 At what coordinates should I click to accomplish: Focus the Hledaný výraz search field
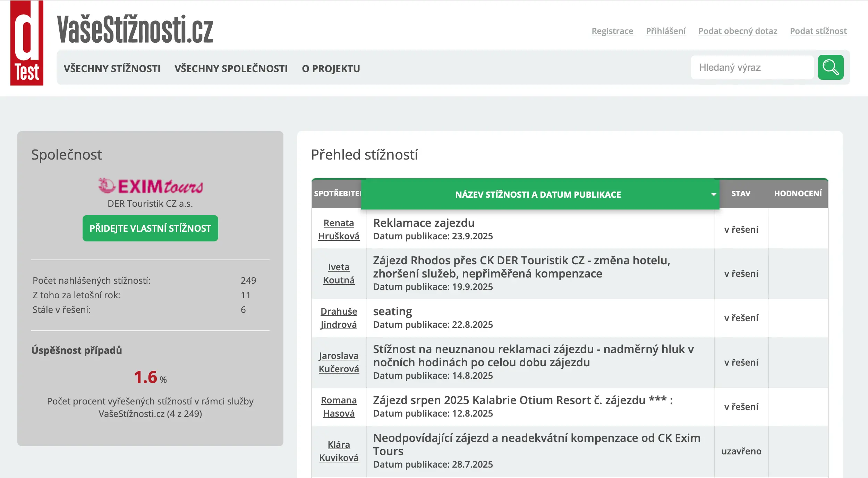click(752, 67)
